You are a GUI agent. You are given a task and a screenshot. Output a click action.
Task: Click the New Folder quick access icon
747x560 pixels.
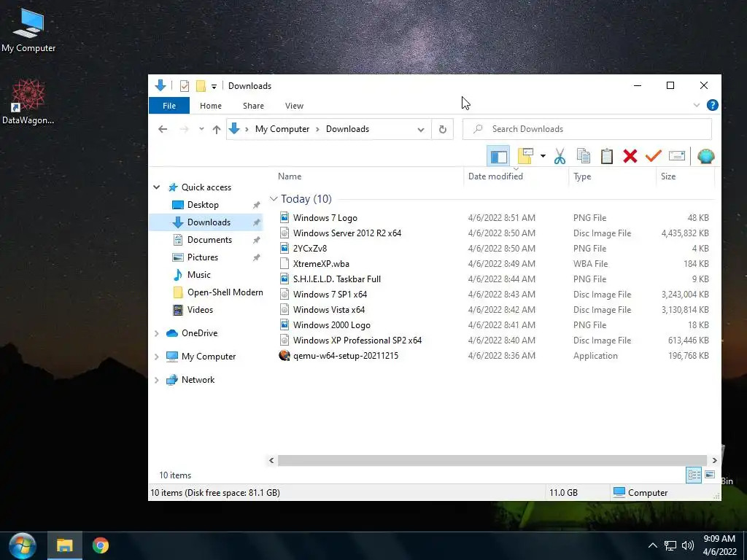point(201,86)
